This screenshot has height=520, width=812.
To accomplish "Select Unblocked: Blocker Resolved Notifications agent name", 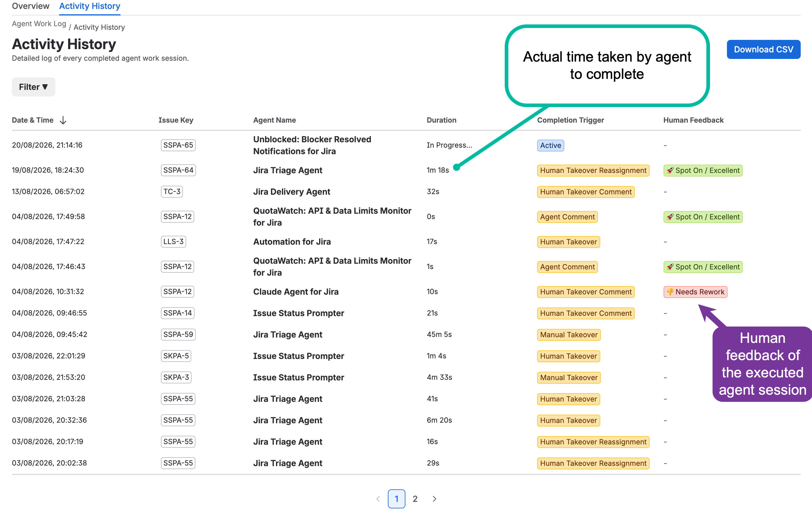I will click(312, 145).
